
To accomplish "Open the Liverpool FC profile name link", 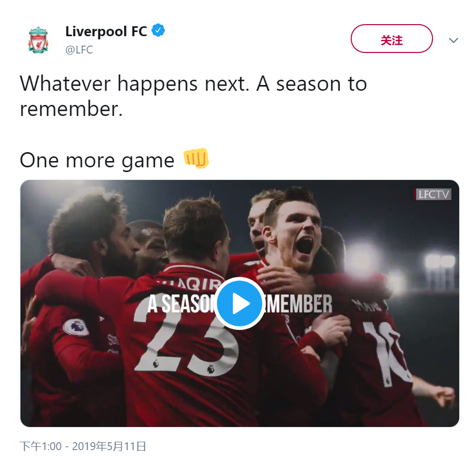I will tap(106, 31).
